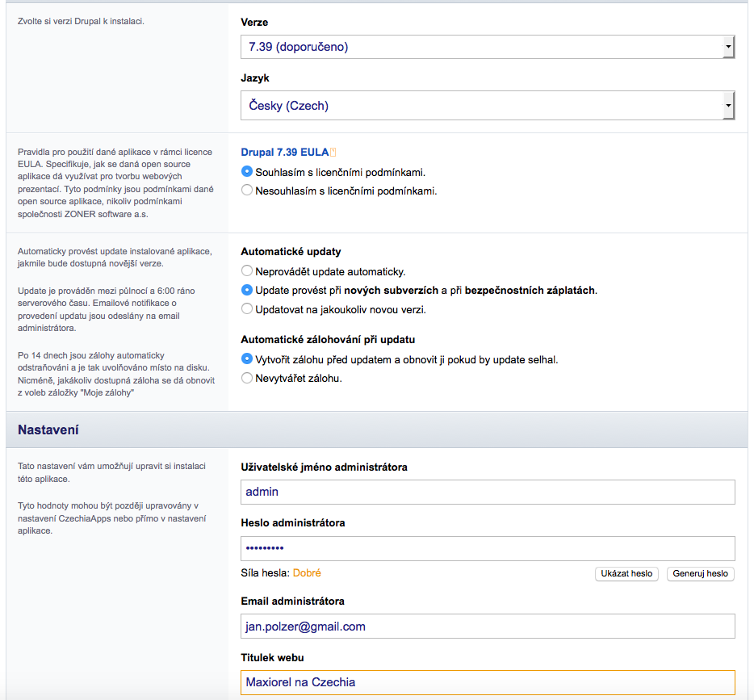Click the small icon beside the EULA link
The width and height of the screenshot is (754, 700).
pos(333,152)
